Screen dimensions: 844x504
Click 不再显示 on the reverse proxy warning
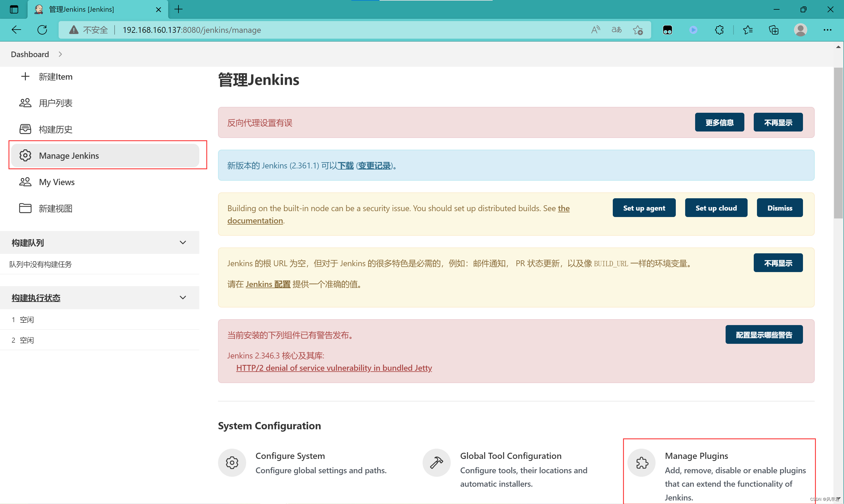click(x=778, y=122)
